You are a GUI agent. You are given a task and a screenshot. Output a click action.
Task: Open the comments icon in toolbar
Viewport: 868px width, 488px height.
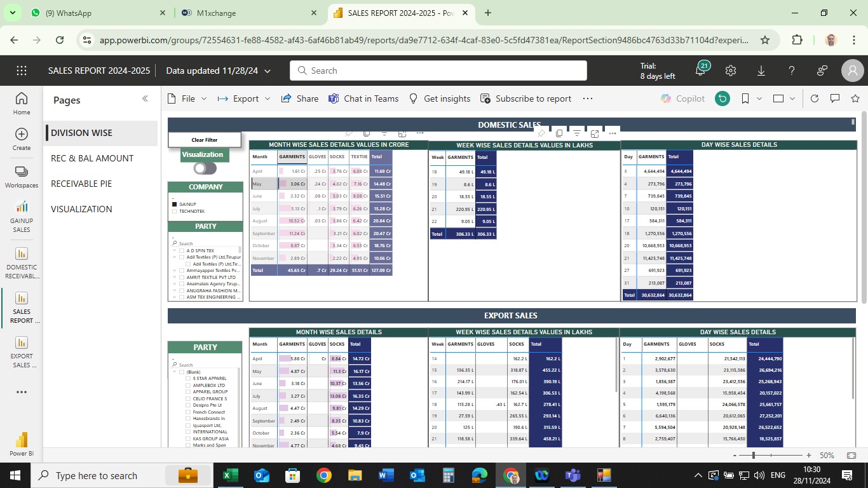(x=835, y=98)
